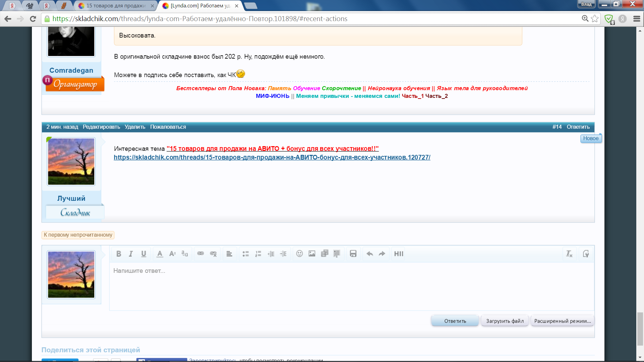644x362 pixels.
Task: Open the font size dropdown
Action: 172,254
